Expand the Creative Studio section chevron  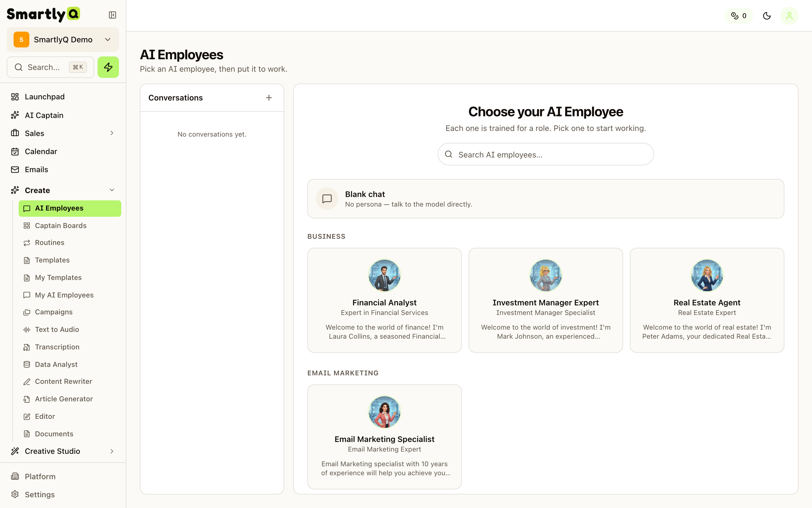point(112,451)
